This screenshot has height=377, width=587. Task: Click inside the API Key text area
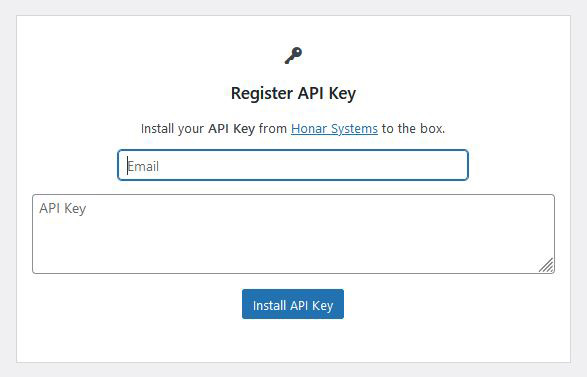(x=293, y=234)
